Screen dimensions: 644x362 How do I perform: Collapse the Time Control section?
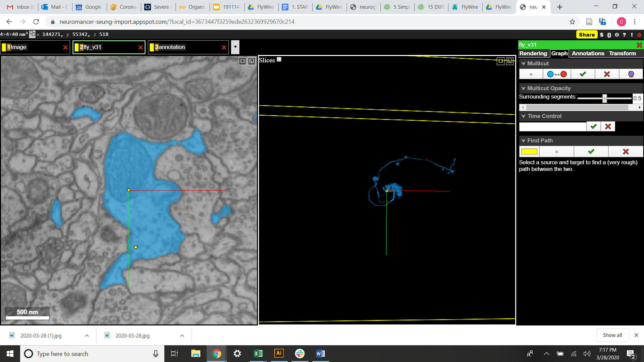[524, 116]
